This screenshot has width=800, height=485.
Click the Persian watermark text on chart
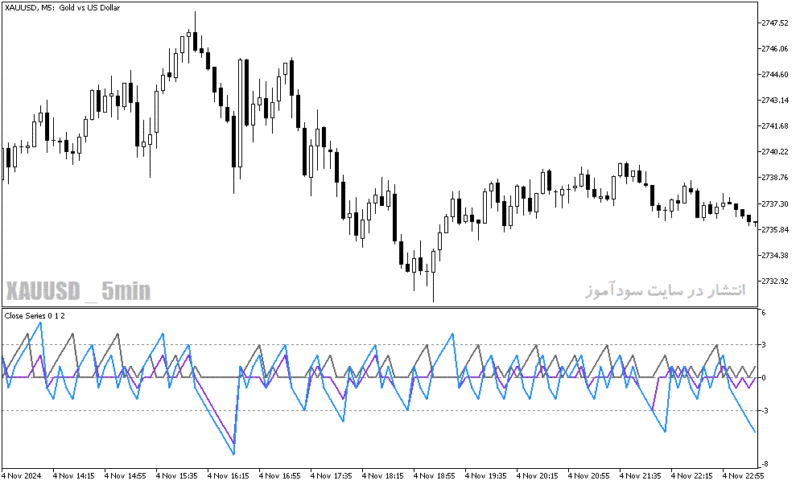[665, 290]
